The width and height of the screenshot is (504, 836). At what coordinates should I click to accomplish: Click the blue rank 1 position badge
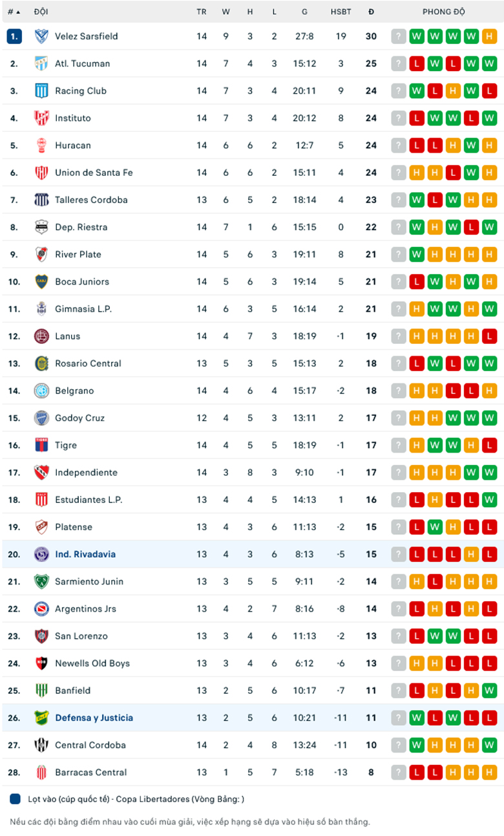[x=14, y=36]
